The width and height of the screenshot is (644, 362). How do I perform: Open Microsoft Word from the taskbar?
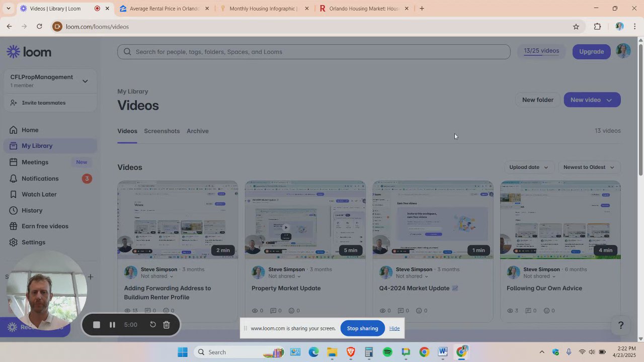pos(443,352)
